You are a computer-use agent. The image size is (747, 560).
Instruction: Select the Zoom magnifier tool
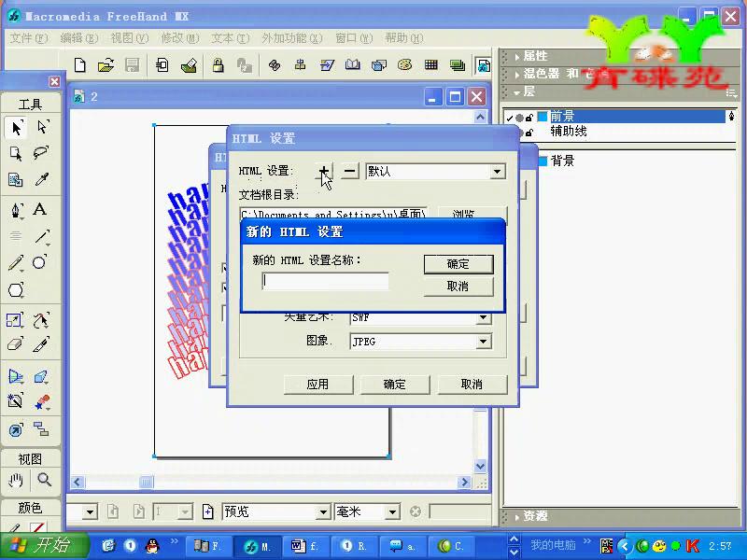44,480
